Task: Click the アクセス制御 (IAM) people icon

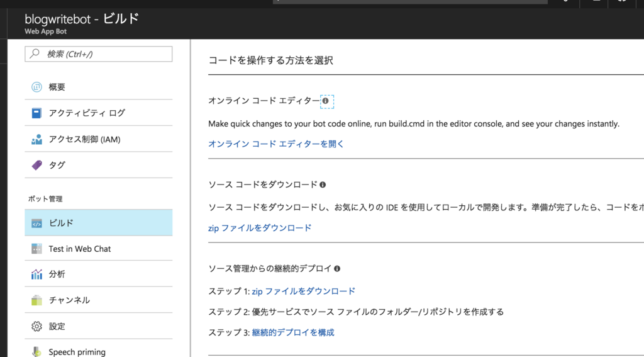Action: (36, 139)
